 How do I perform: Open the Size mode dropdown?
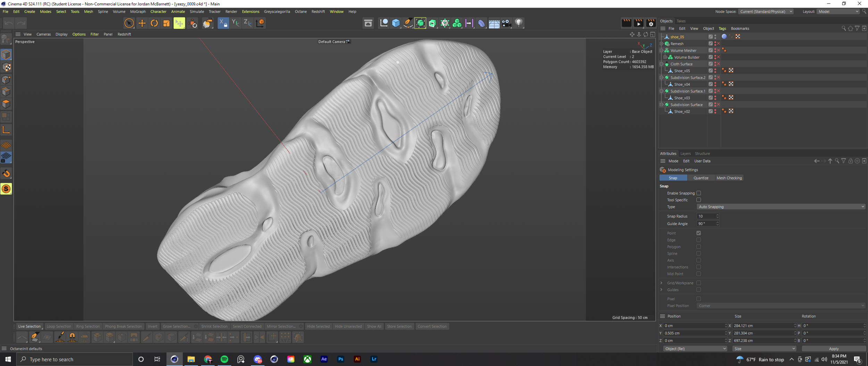[x=764, y=349]
